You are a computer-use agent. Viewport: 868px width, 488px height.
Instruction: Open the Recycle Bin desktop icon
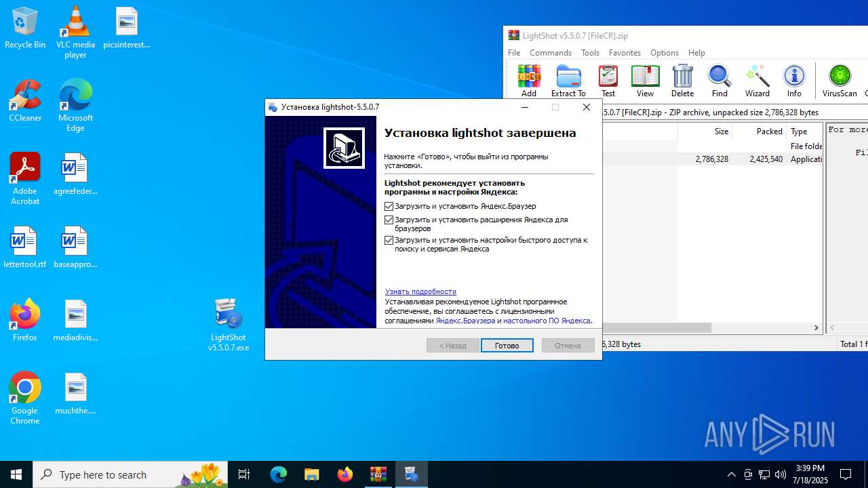pos(25,28)
